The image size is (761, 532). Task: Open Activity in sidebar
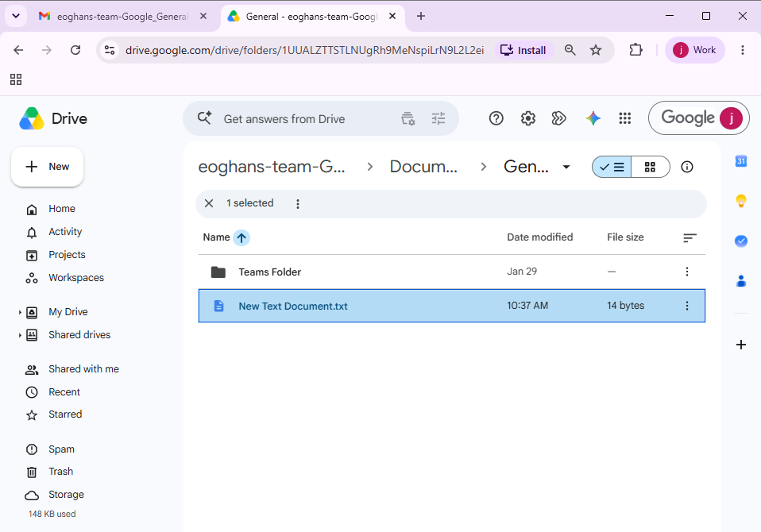click(x=65, y=232)
